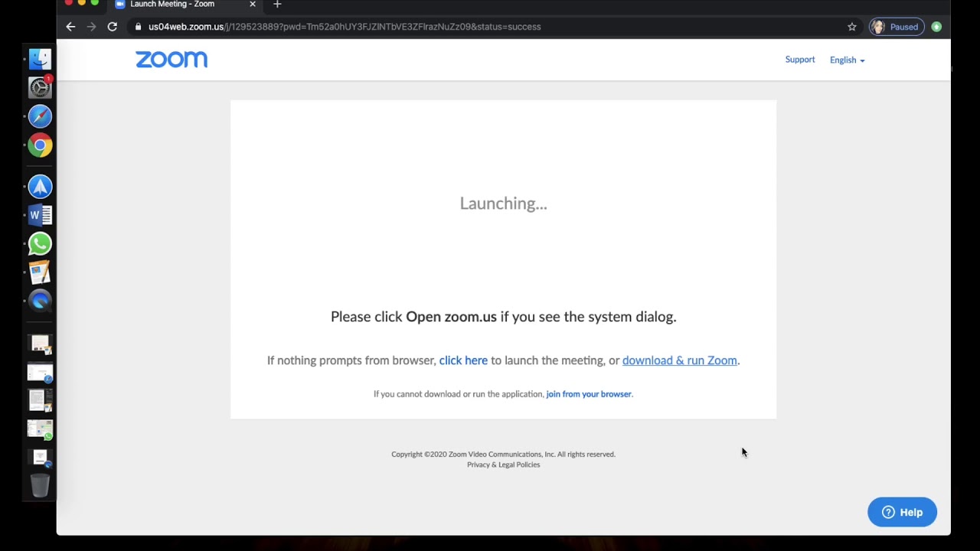Viewport: 980px width, 551px height.
Task: Go forward in the browser
Action: click(x=91, y=27)
